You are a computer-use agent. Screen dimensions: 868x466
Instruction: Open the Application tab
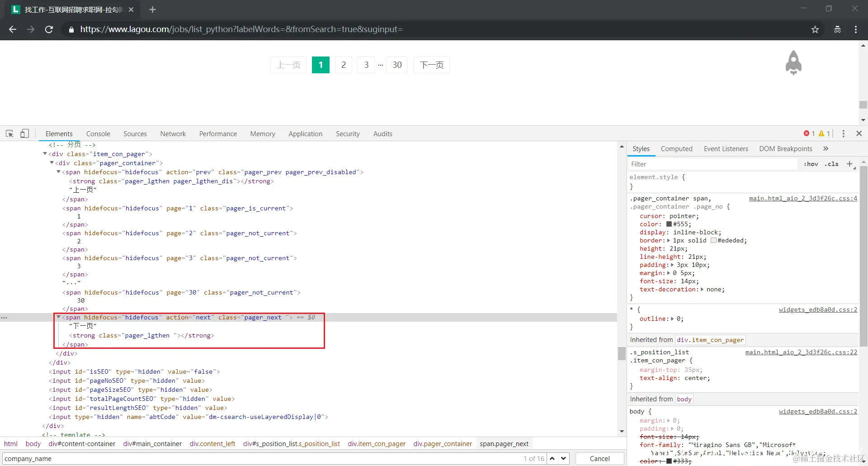pyautogui.click(x=306, y=133)
